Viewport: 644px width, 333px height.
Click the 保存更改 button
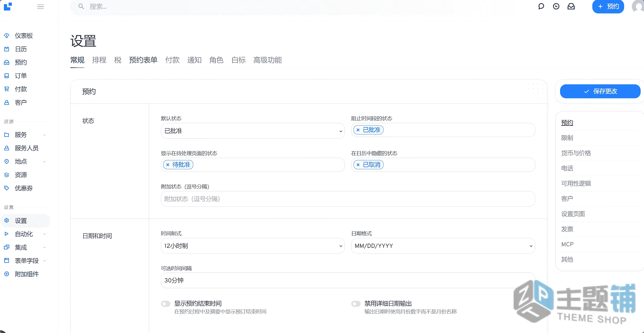coord(600,91)
